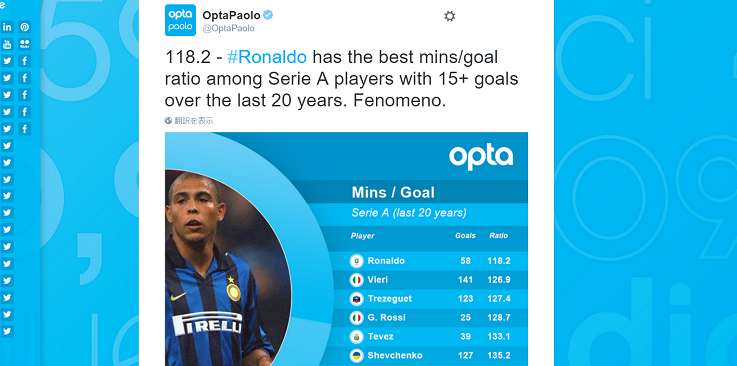This screenshot has height=366, width=737.
Task: Click the OptaPaolo account name
Action: 231,15
